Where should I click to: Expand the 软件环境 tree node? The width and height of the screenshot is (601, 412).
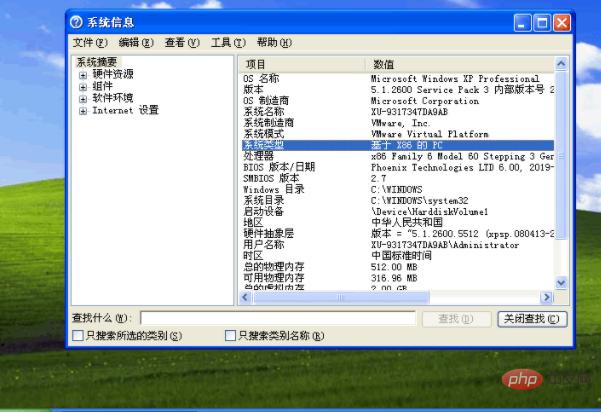tap(82, 99)
